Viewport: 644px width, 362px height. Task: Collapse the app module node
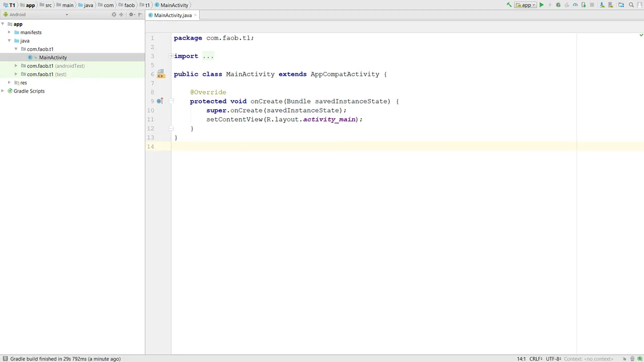point(3,24)
